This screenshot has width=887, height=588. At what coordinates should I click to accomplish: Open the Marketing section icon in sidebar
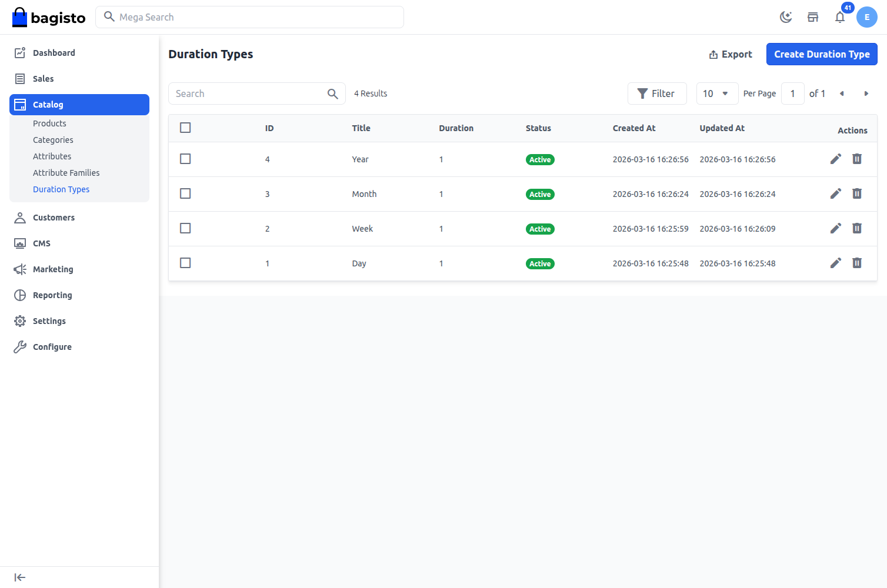[20, 269]
